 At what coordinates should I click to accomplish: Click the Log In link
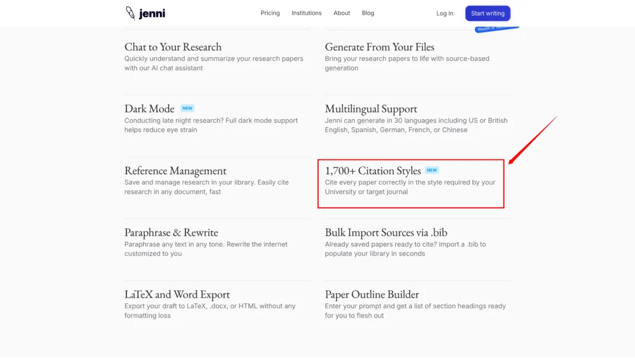[x=445, y=14]
